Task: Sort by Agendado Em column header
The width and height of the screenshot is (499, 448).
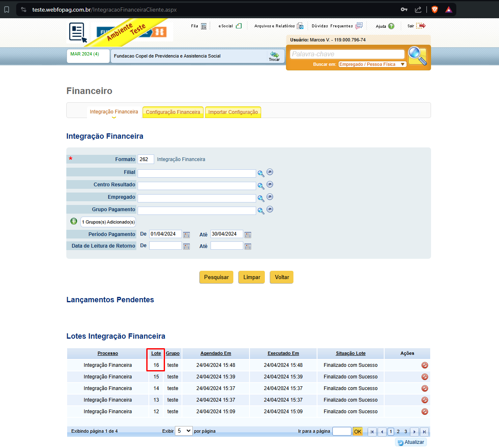Action: point(216,353)
